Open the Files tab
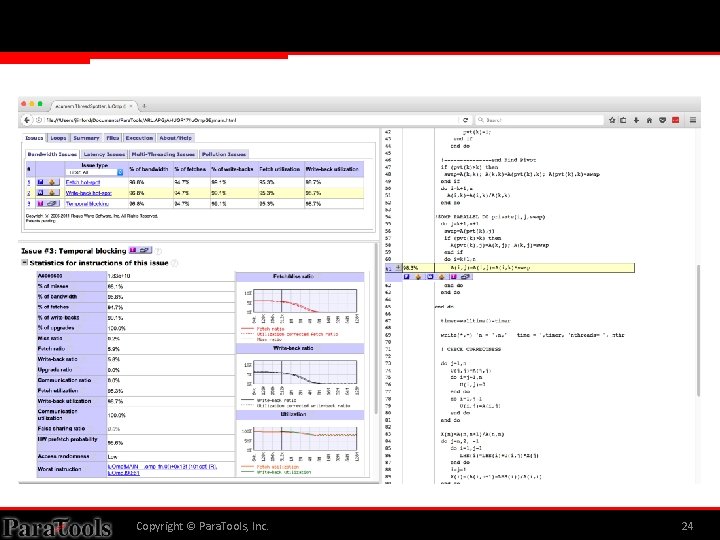 pos(112,138)
